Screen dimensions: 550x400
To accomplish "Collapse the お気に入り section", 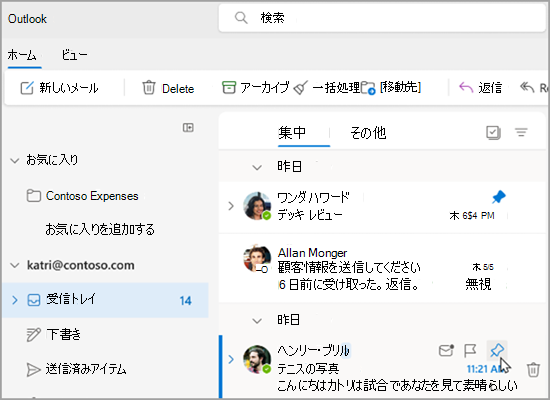I will point(15,161).
